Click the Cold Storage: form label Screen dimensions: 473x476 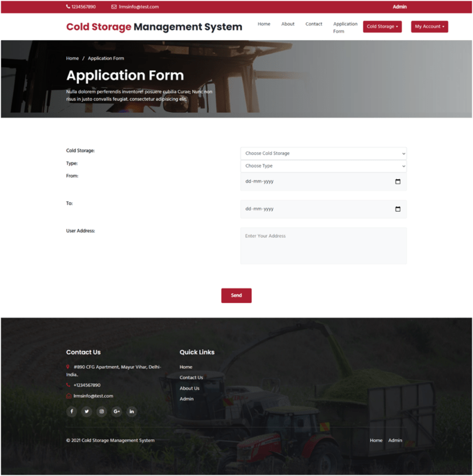(81, 151)
